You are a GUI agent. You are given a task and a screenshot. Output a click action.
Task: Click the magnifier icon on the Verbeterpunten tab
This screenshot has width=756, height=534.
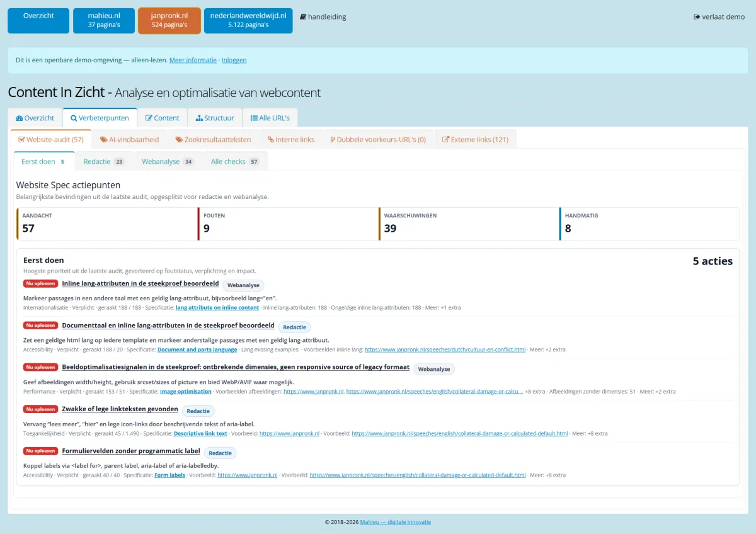click(74, 118)
